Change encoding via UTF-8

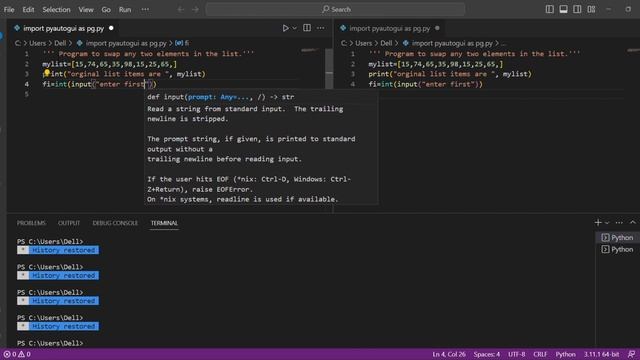pyautogui.click(x=516, y=354)
